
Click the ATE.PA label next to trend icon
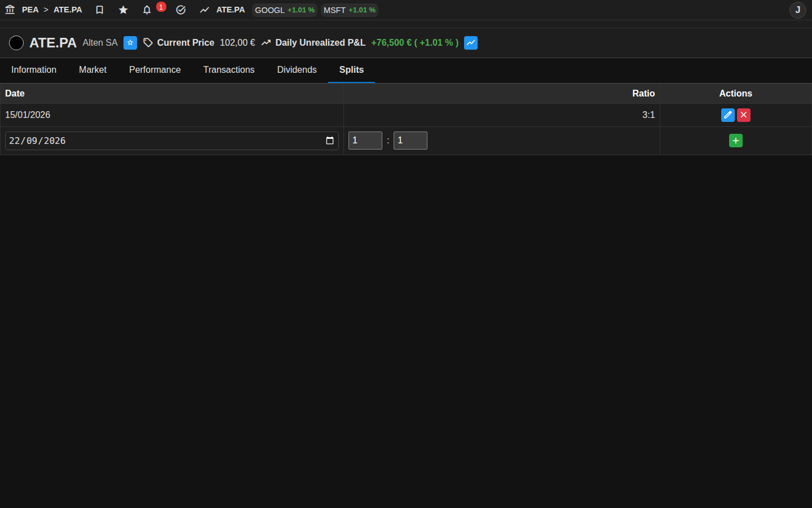pyautogui.click(x=231, y=10)
